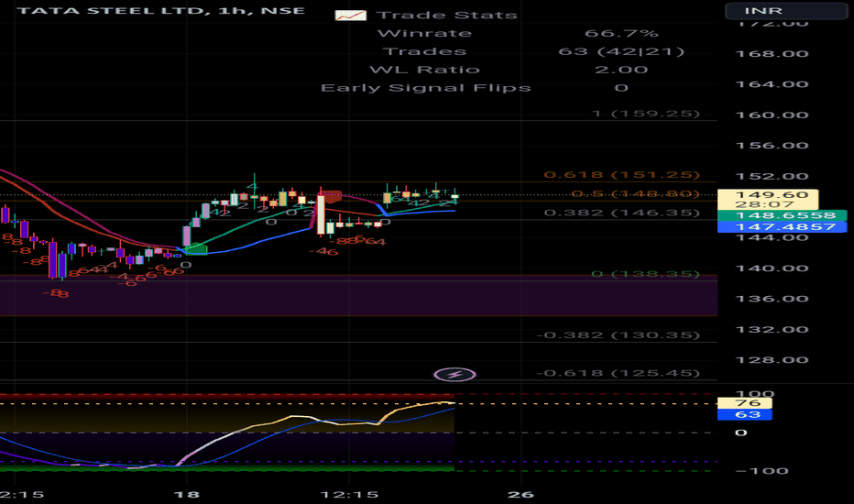
Task: Select the -0.618 (125.45) Fibonacci level
Action: coord(619,373)
